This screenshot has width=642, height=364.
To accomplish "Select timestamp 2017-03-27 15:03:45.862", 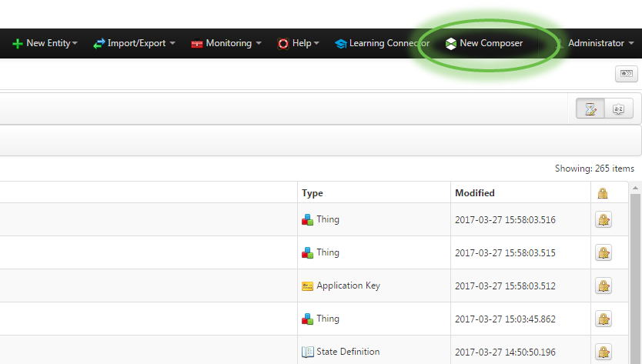I will tap(505, 319).
